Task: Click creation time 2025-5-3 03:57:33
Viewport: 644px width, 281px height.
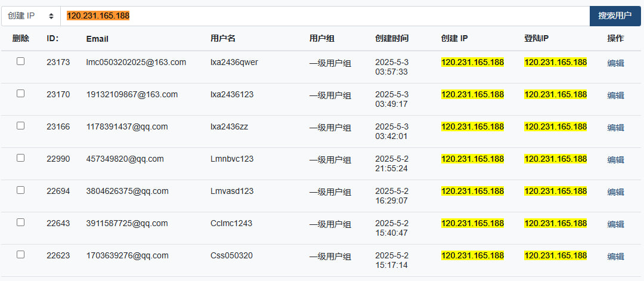Action: coord(392,67)
